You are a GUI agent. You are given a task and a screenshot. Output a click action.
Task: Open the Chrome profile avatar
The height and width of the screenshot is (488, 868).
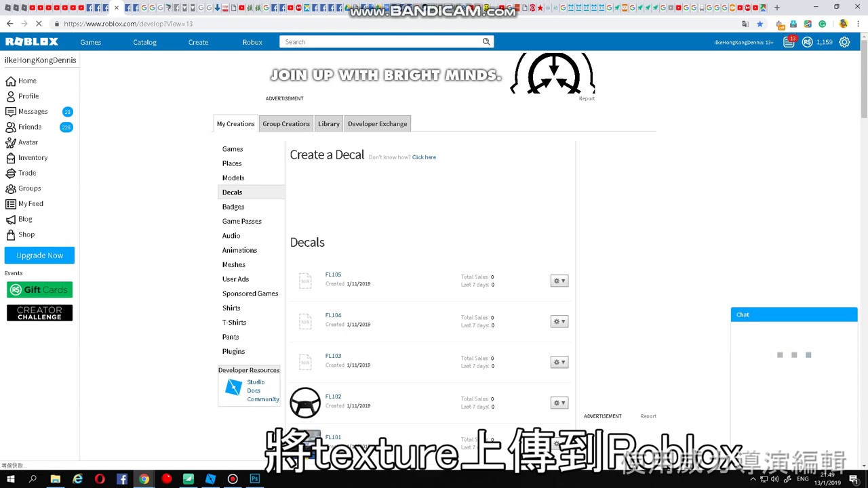[x=843, y=24]
